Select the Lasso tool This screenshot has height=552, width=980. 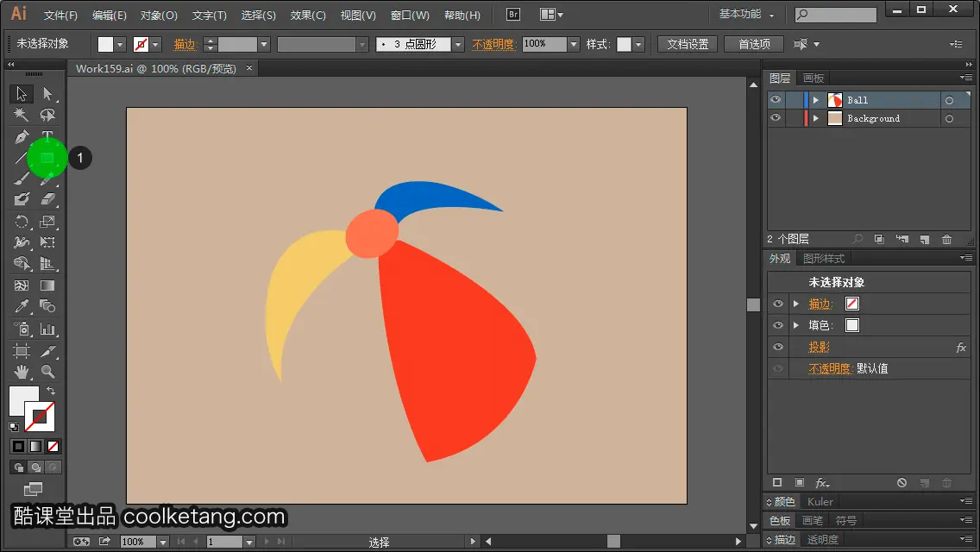[x=47, y=115]
